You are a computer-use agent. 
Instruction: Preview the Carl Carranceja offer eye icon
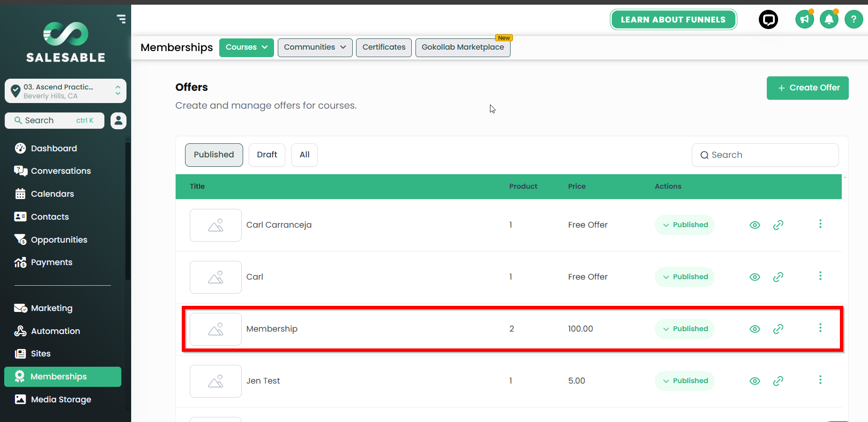[755, 225]
